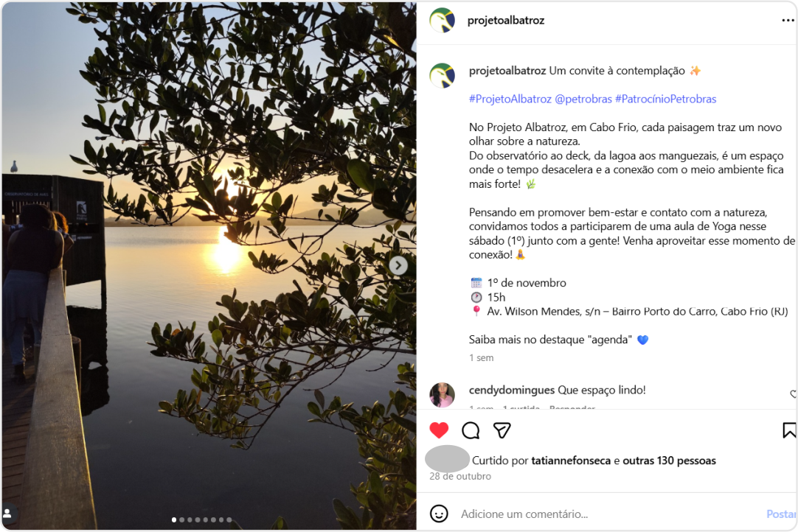The height and width of the screenshot is (532, 798).
Task: Open the projetoalbatroz username in header
Action: pos(506,21)
